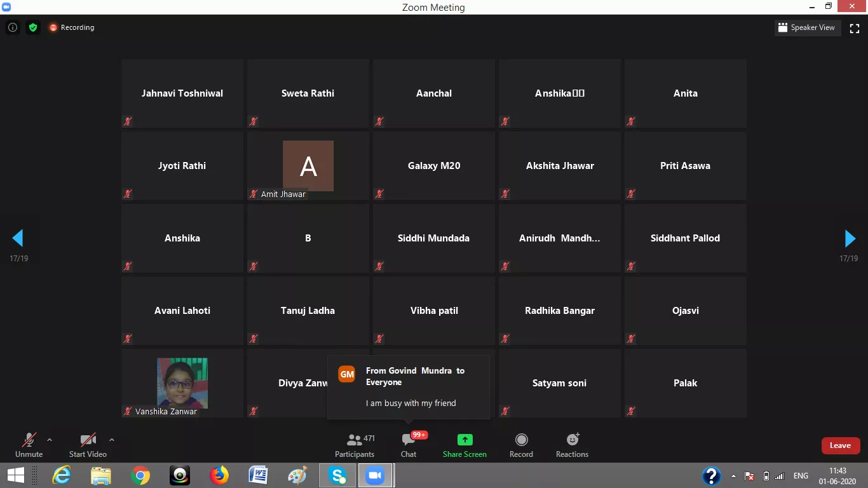The width and height of the screenshot is (868, 488).
Task: Enter full screen mode icon
Action: pos(855,28)
